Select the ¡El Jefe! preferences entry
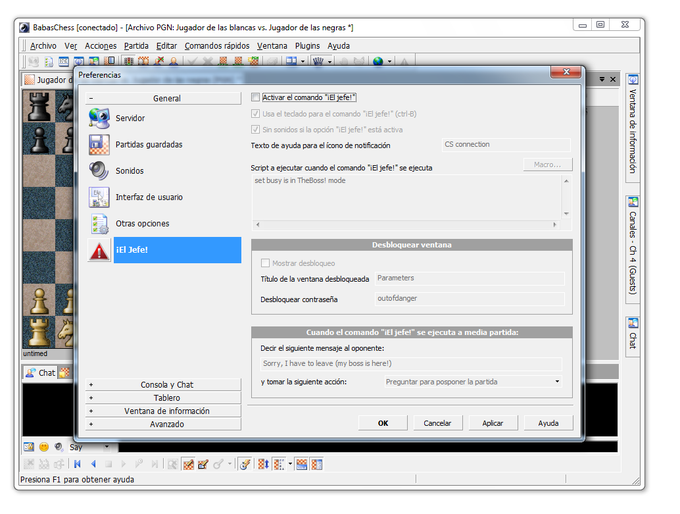Viewport: 680px width, 514px height. click(177, 250)
